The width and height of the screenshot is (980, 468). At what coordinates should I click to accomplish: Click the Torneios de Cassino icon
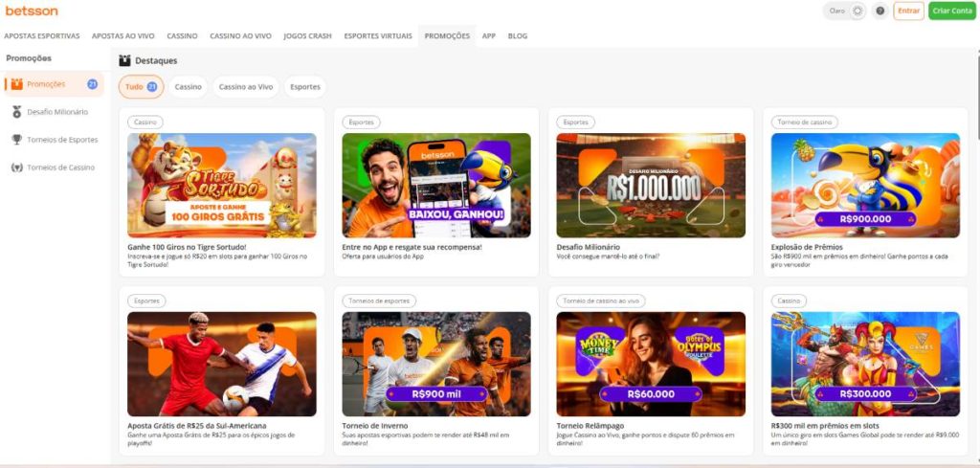pyautogui.click(x=17, y=167)
